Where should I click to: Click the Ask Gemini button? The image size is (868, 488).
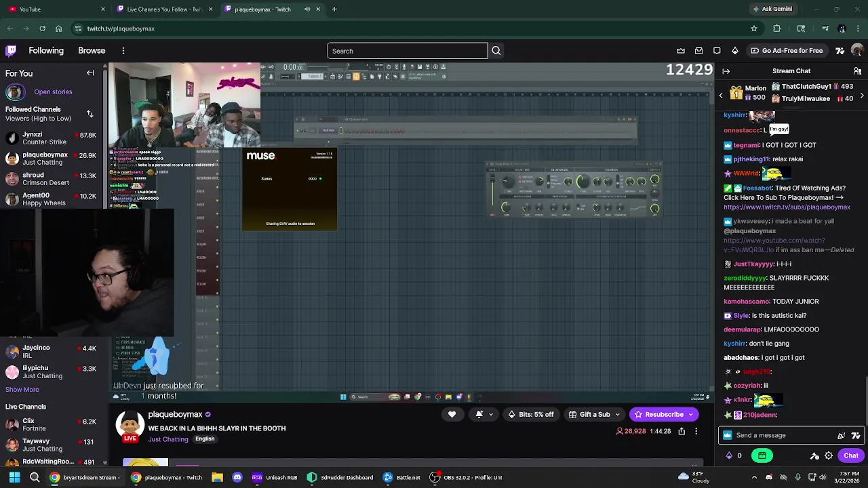[x=772, y=9]
